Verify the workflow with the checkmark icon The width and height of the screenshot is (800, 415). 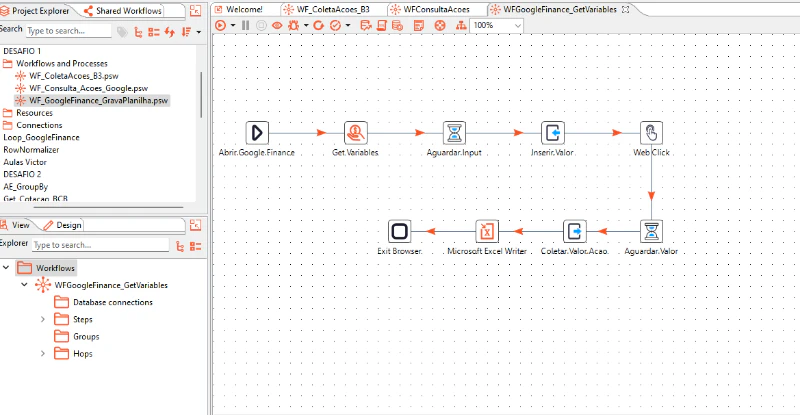coord(335,25)
